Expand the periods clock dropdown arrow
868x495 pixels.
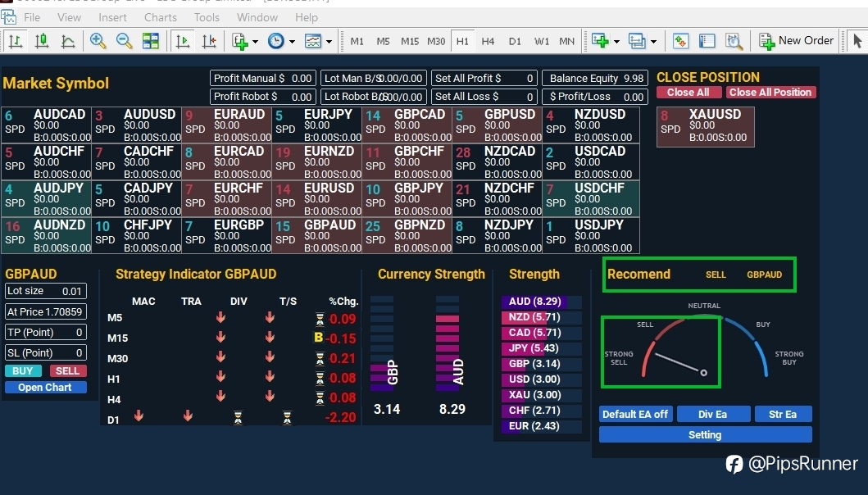click(292, 42)
